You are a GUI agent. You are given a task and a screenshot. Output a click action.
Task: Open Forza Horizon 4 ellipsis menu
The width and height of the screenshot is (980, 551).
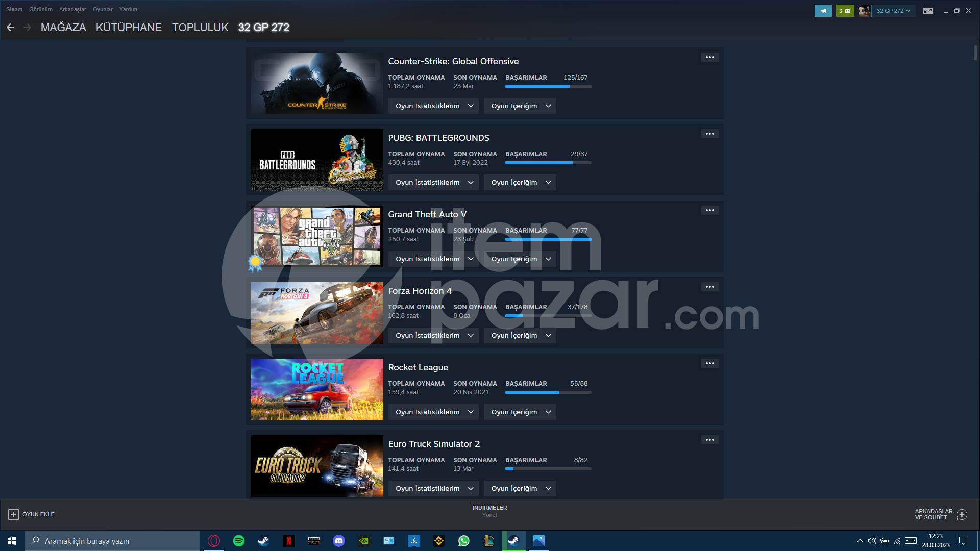710,287
